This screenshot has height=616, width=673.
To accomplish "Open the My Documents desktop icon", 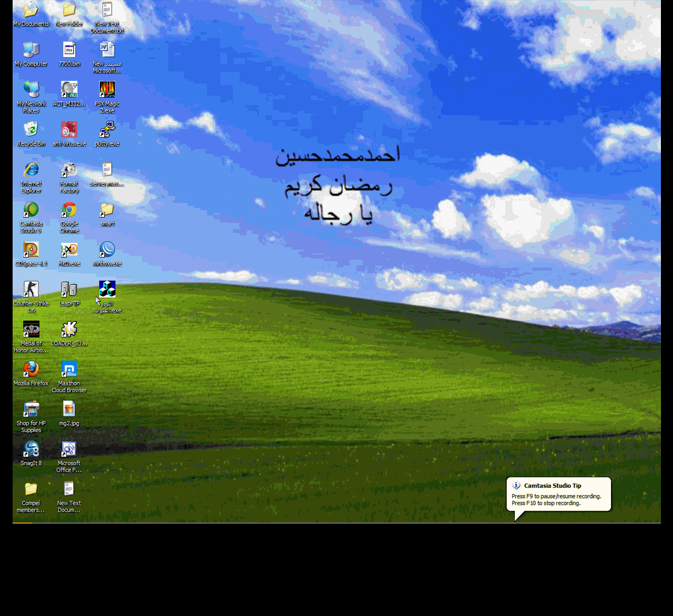I will [31, 11].
